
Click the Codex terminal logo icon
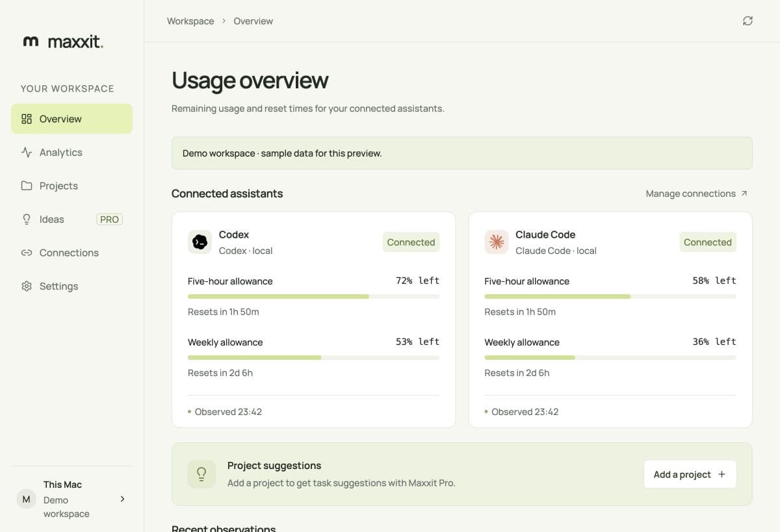(200, 242)
